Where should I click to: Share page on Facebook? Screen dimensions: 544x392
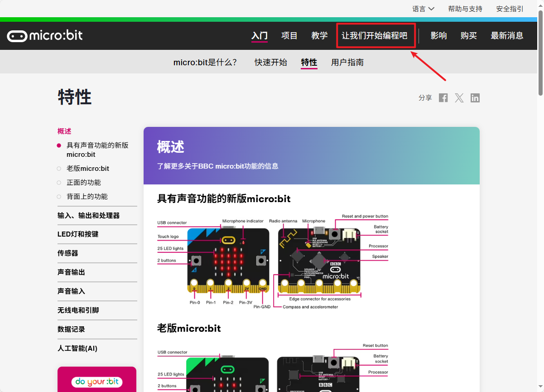pyautogui.click(x=443, y=98)
